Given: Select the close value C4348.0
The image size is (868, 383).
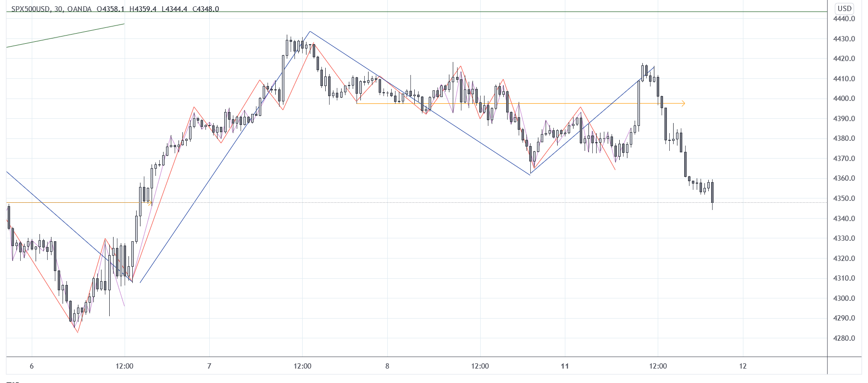Looking at the screenshot, I should 205,9.
